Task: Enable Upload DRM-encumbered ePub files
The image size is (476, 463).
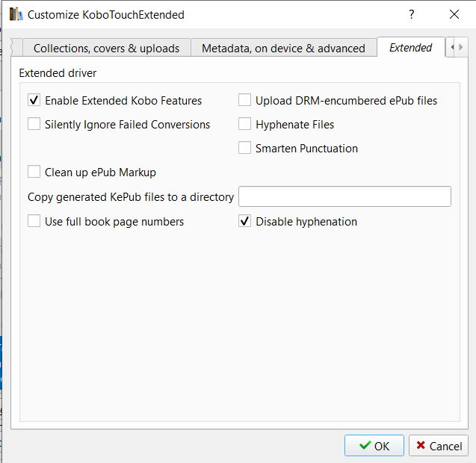Action: pos(244,100)
